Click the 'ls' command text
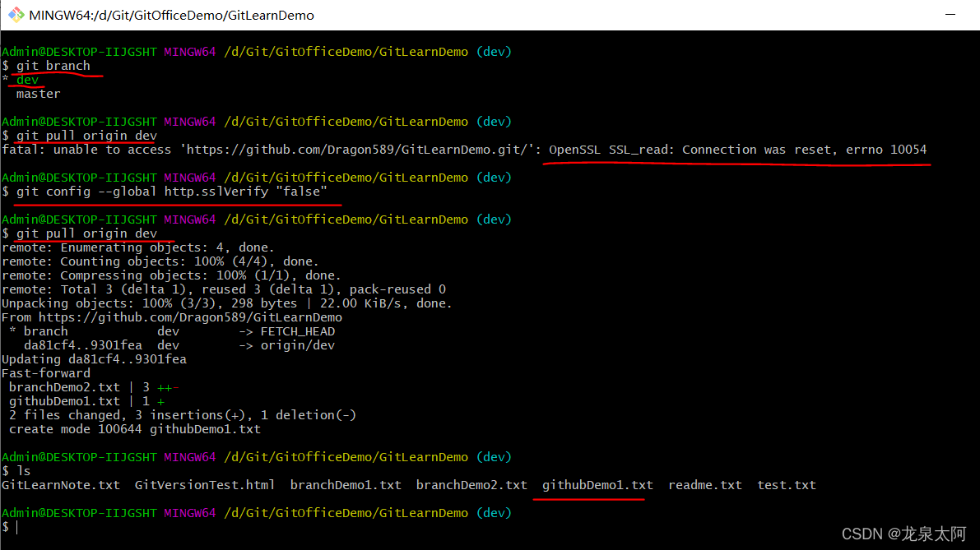The height and width of the screenshot is (550, 980). pos(23,471)
